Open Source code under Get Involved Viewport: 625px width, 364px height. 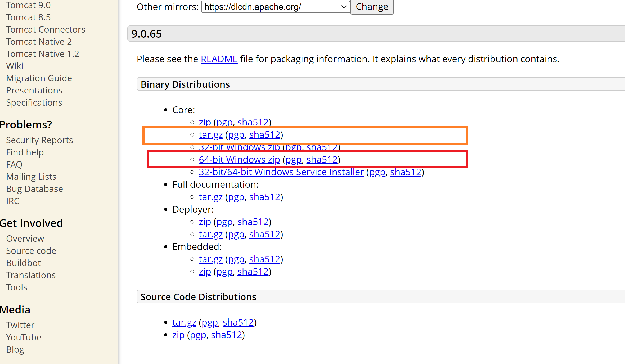31,251
